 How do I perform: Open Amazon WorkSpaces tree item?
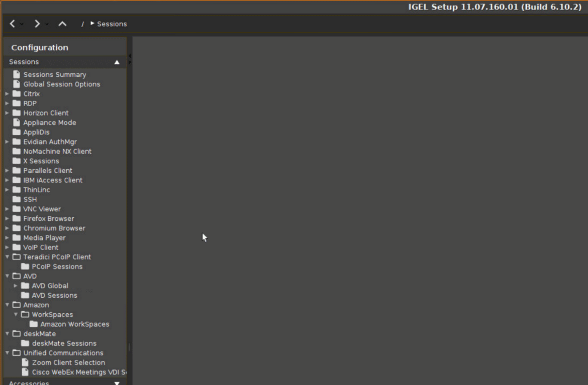(x=69, y=324)
